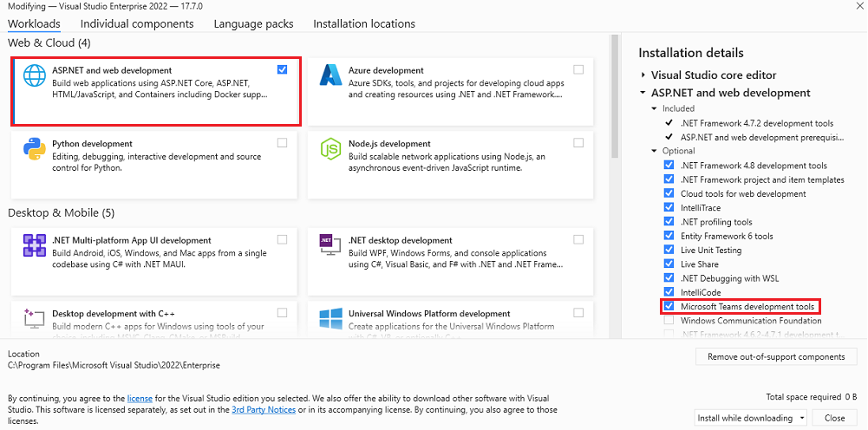The image size is (868, 430).
Task: Click the Web & Cloud (4) heading
Action: tap(49, 42)
